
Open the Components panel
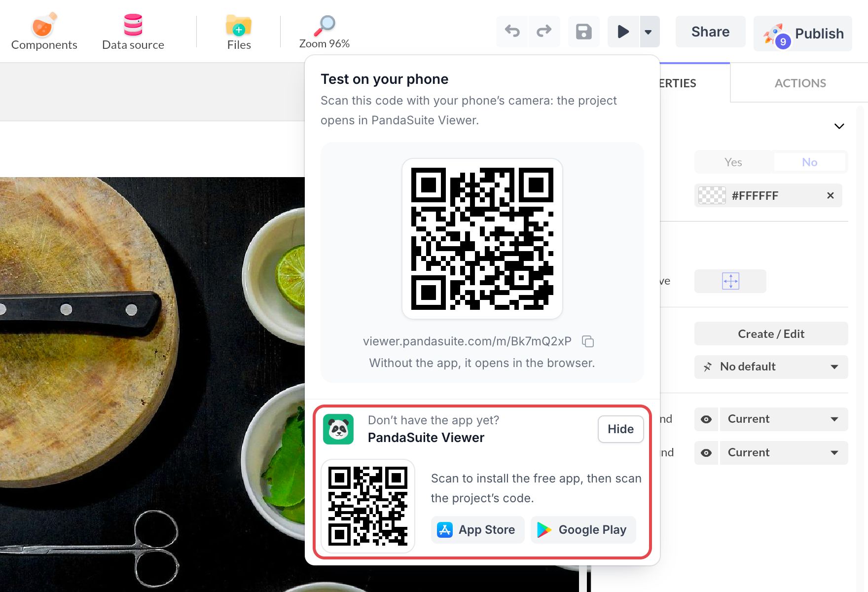44,32
